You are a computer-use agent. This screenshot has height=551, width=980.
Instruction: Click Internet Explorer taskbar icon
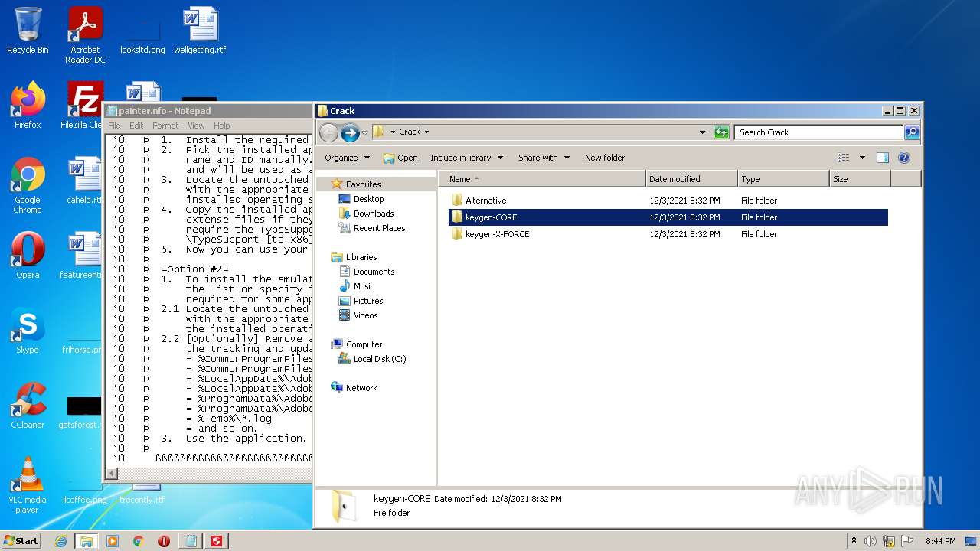pos(60,541)
